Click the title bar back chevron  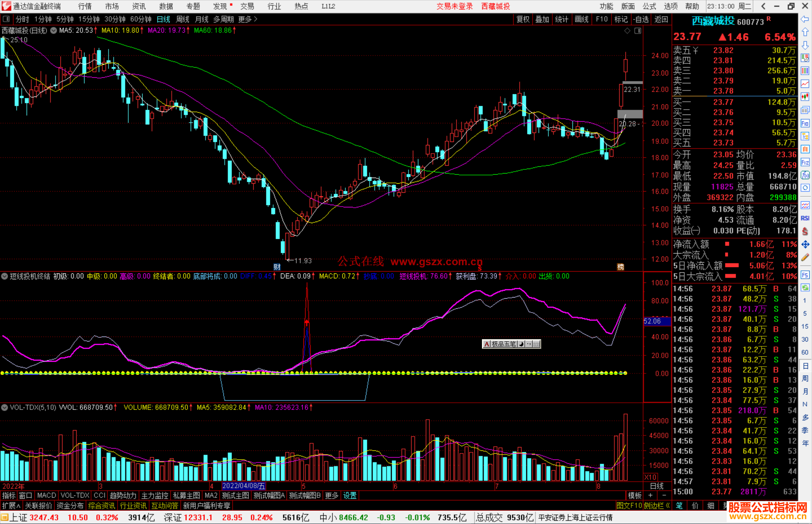click(x=763, y=6)
